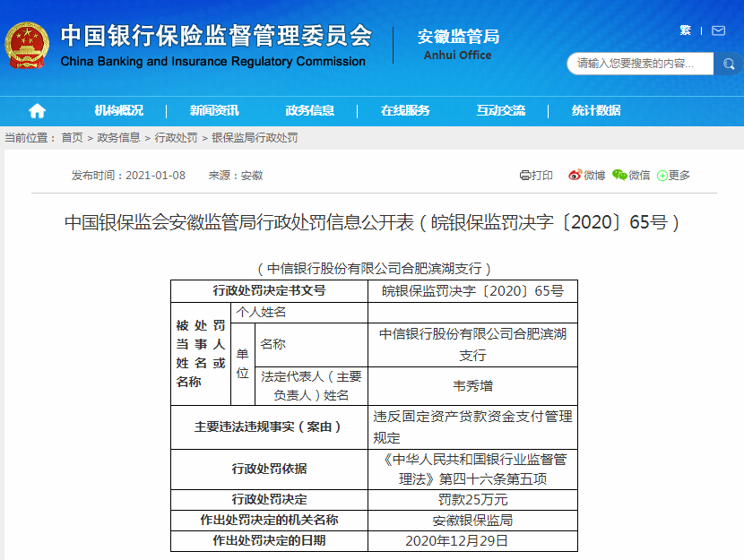The width and height of the screenshot is (744, 560).
Task: Click the 主要违法违规事实（案由） cell
Action: click(269, 427)
